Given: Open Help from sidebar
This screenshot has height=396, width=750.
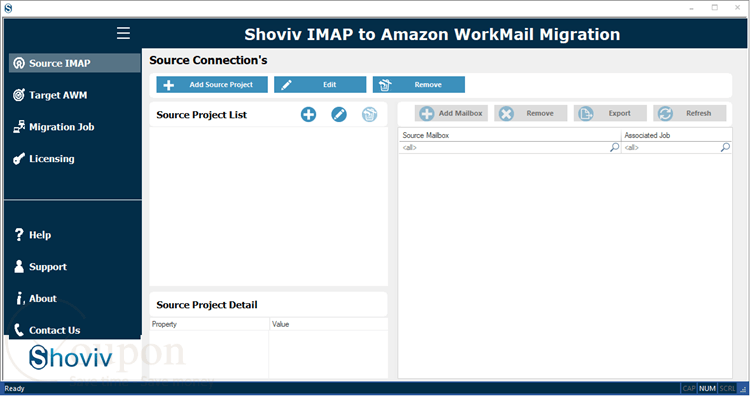Looking at the screenshot, I should (40, 235).
